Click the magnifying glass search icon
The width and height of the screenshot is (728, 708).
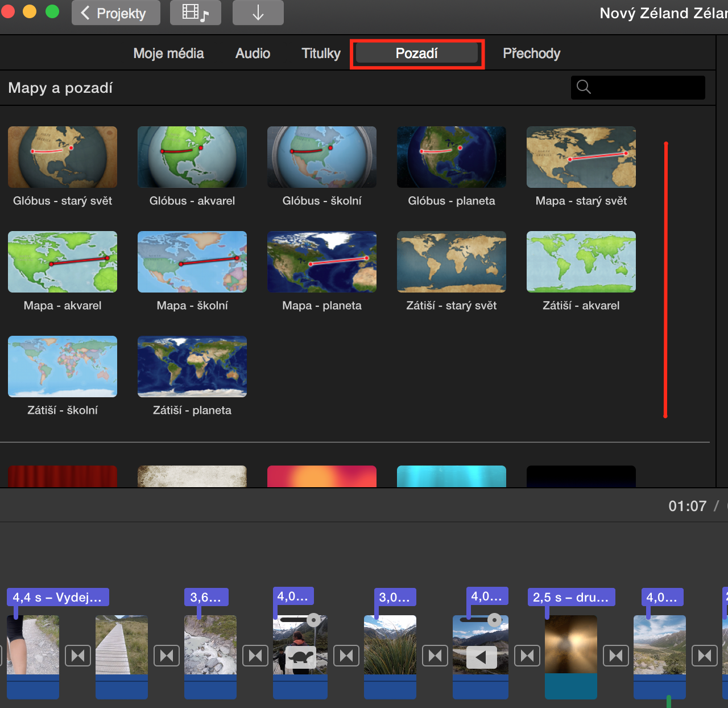[584, 87]
